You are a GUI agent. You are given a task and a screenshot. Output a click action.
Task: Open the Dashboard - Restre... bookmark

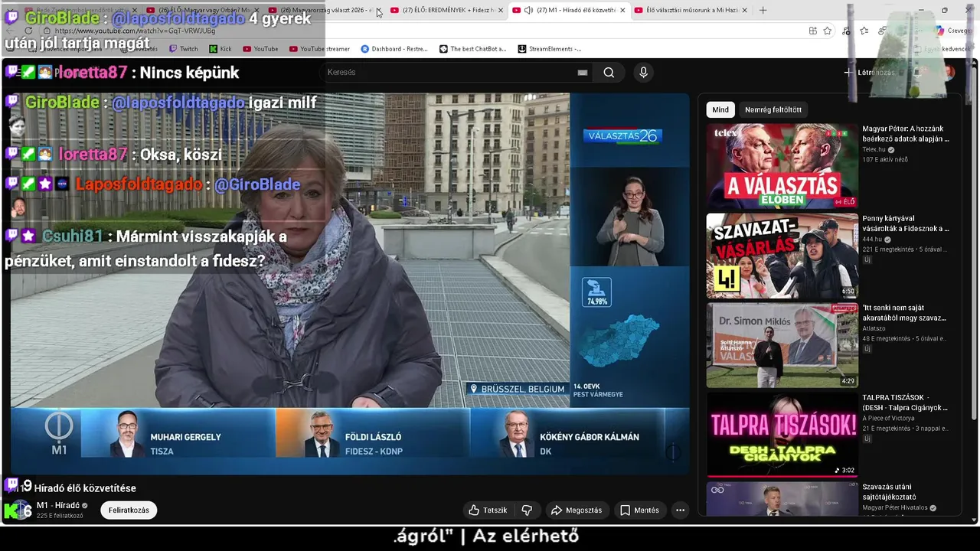coord(394,49)
